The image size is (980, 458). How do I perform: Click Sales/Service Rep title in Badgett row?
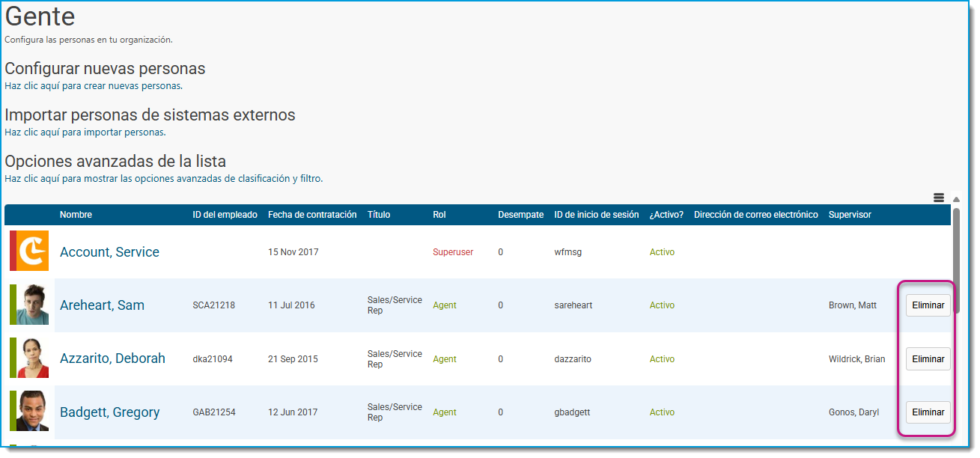pos(395,412)
